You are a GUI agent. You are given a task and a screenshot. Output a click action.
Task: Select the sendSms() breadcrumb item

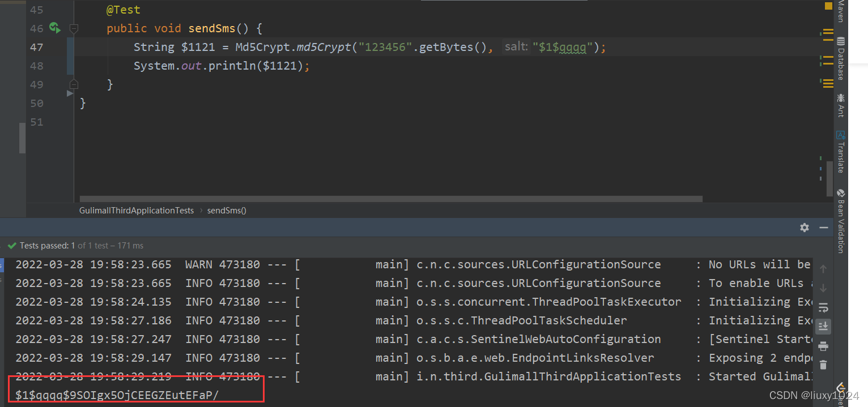(226, 210)
